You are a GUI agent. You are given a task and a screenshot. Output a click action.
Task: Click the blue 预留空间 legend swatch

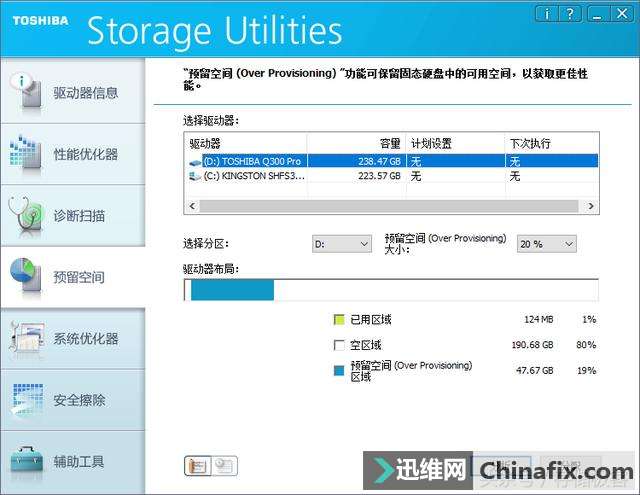coord(339,370)
